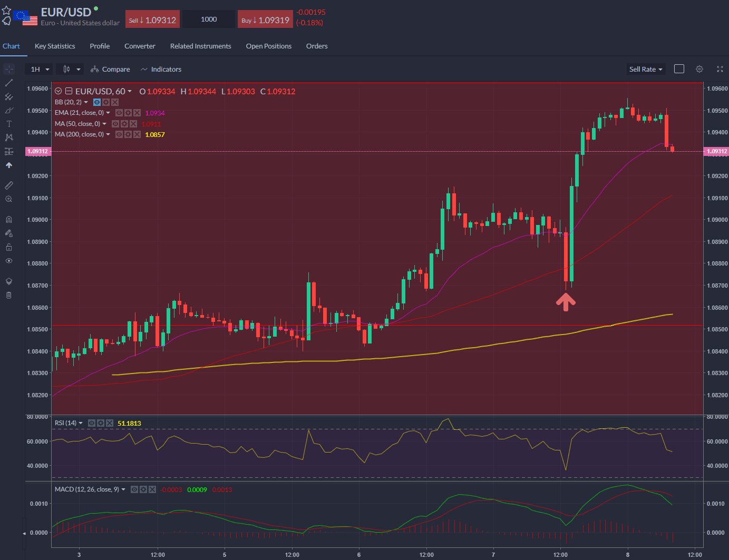
Task: Toggle the lock drawings padlock icon
Action: tap(9, 247)
